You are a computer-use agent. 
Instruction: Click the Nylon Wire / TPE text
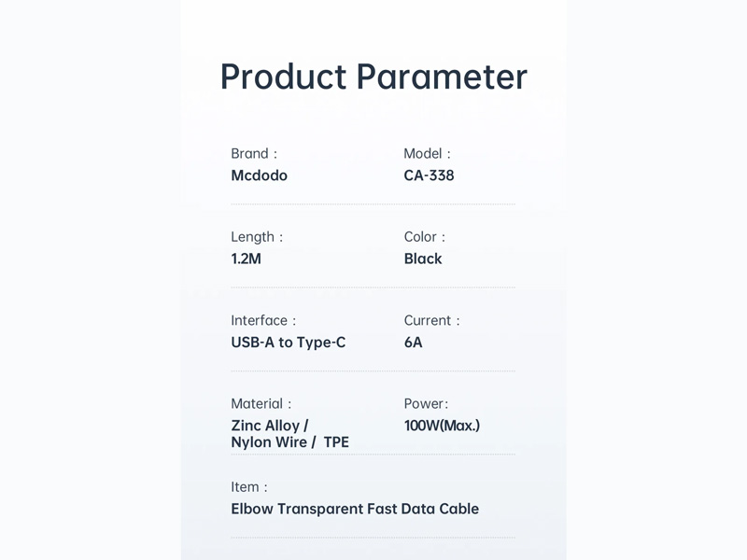pyautogui.click(x=289, y=442)
